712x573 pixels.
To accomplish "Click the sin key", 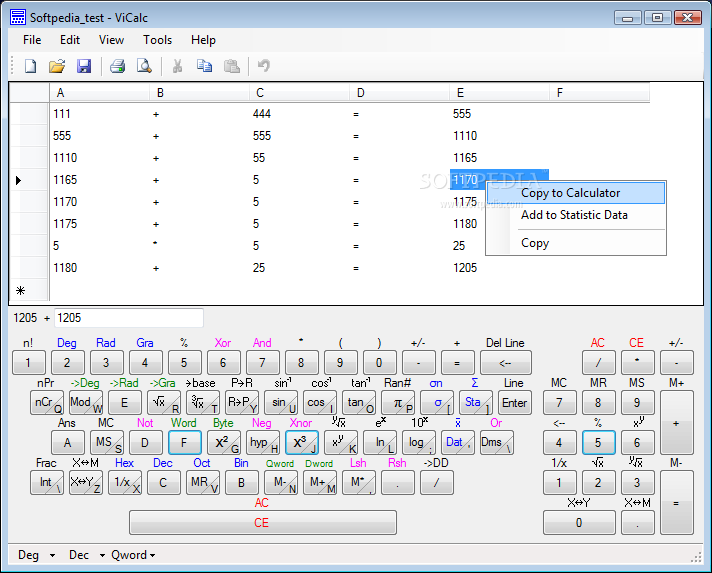I will 281,403.
